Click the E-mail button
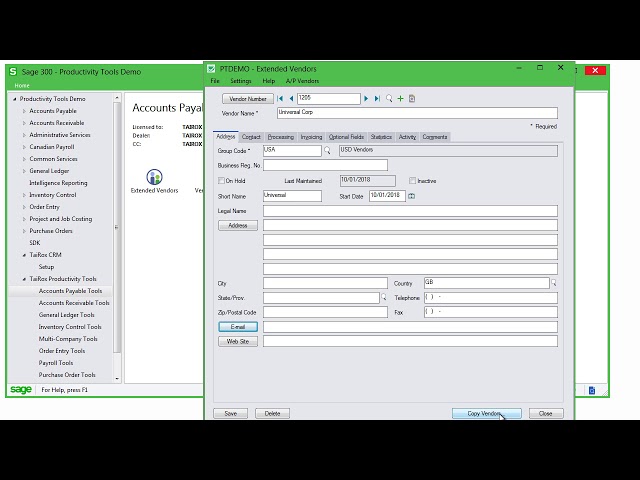Screen dimensions: 640x480 tap(238, 327)
